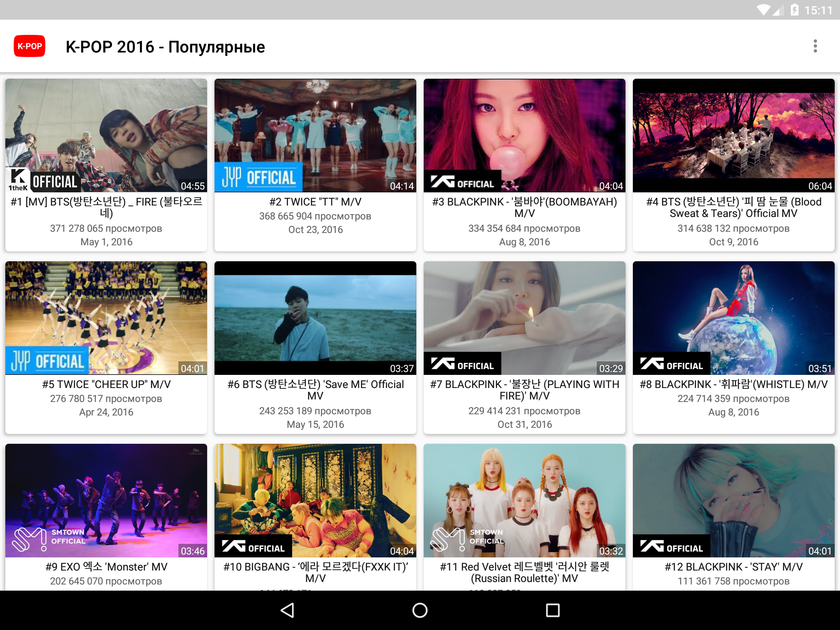840x630 pixels.
Task: Select '#10 BIGBANG FXXK IT M/V' title
Action: 315,573
